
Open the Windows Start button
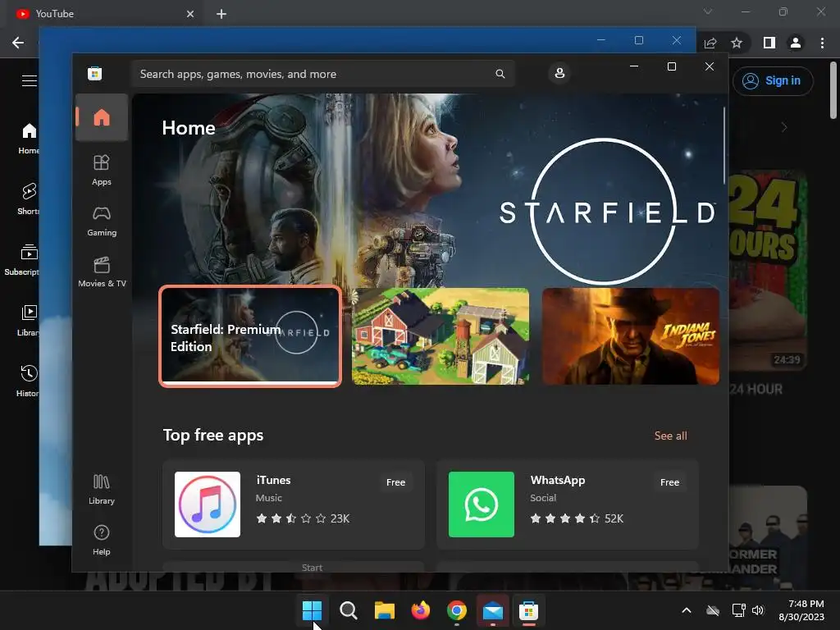tap(312, 610)
